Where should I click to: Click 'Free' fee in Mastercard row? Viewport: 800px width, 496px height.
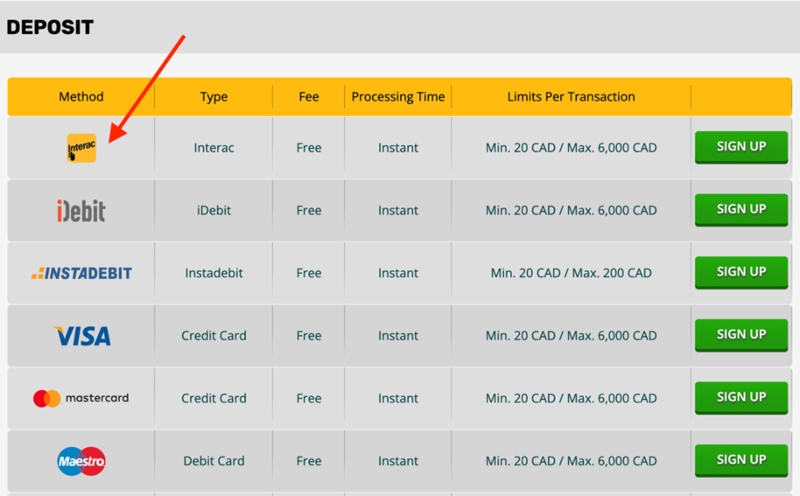pos(309,398)
